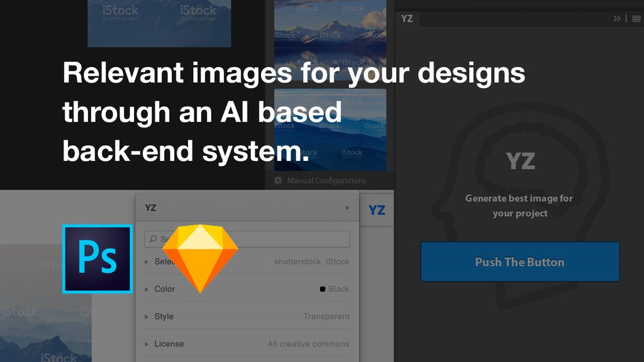The height and width of the screenshot is (362, 644).
Task: Select the snowy mountain lake thumbnail
Action: 330,39
